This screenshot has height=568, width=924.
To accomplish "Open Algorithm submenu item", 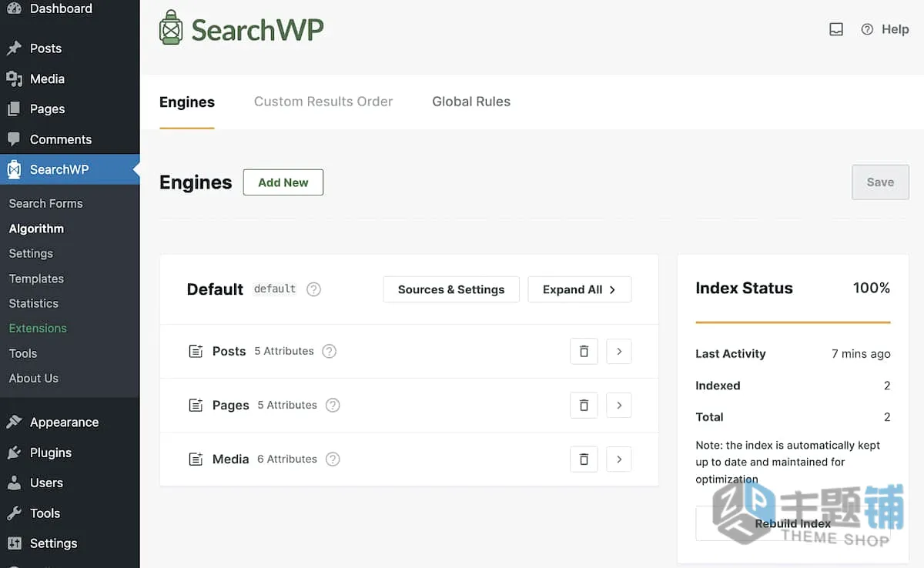I will [x=36, y=229].
